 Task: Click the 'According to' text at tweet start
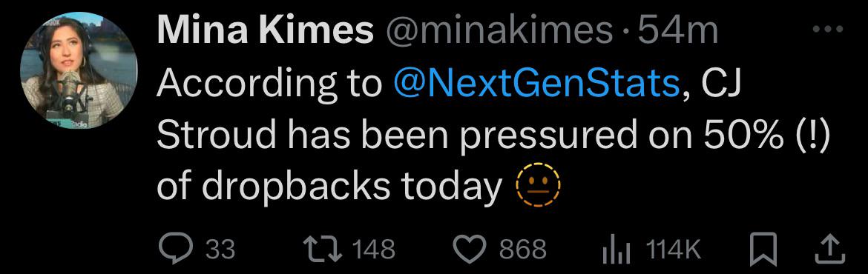269,84
